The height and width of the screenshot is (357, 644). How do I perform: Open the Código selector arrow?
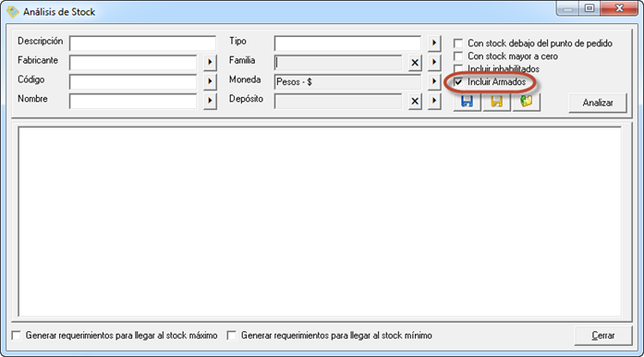(x=210, y=81)
